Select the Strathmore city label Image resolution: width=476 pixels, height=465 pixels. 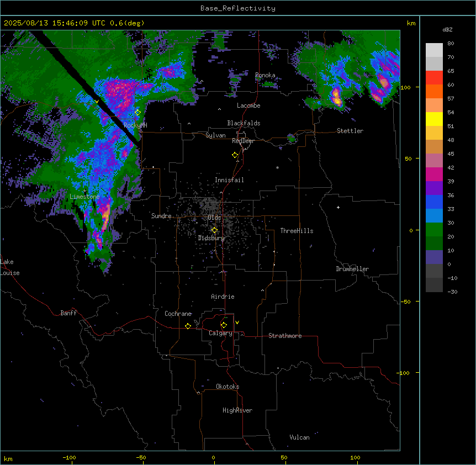285,336
